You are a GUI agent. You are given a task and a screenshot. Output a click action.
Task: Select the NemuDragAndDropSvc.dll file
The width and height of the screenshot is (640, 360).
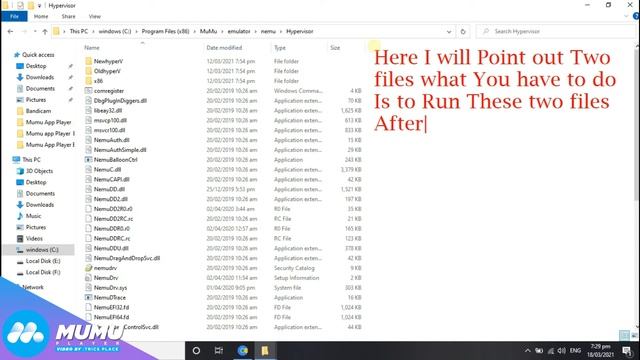(x=127, y=258)
